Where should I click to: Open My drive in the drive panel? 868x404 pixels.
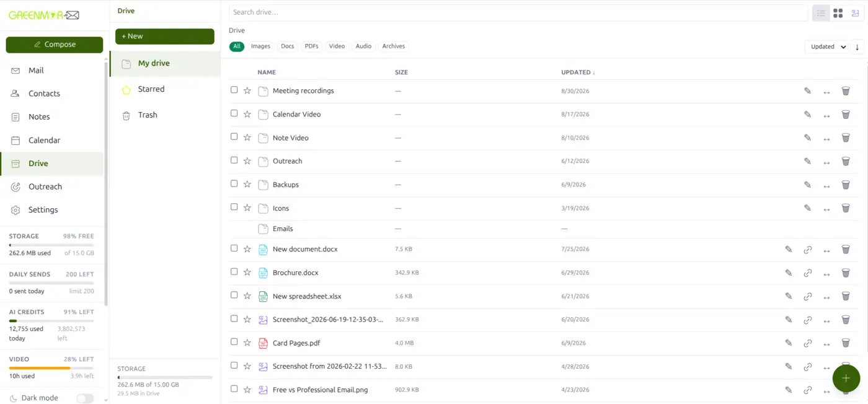click(x=165, y=63)
